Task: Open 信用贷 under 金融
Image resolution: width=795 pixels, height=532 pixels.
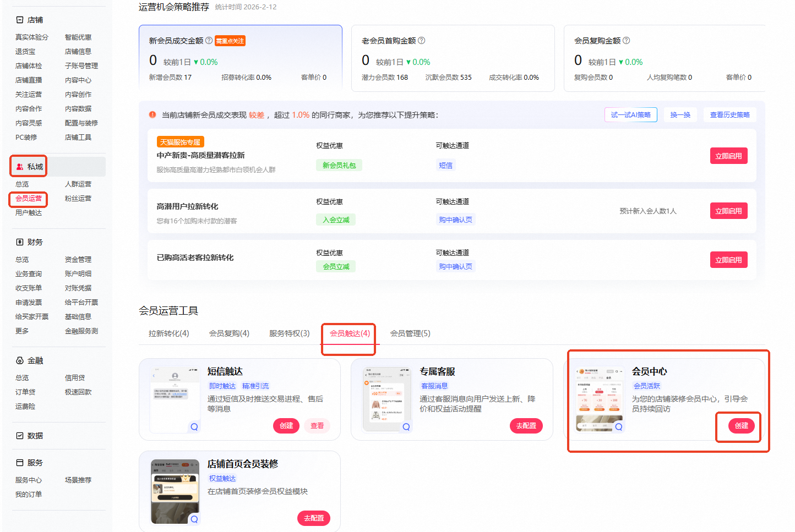Action: pos(75,378)
